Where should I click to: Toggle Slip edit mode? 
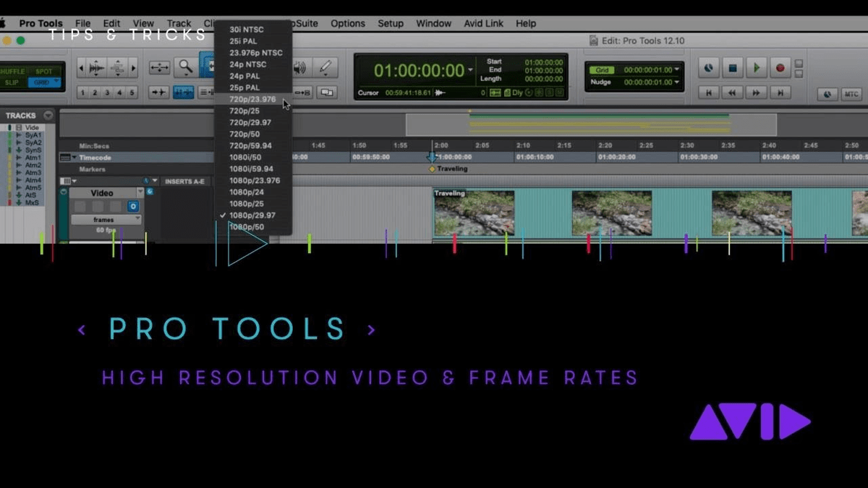(x=12, y=82)
